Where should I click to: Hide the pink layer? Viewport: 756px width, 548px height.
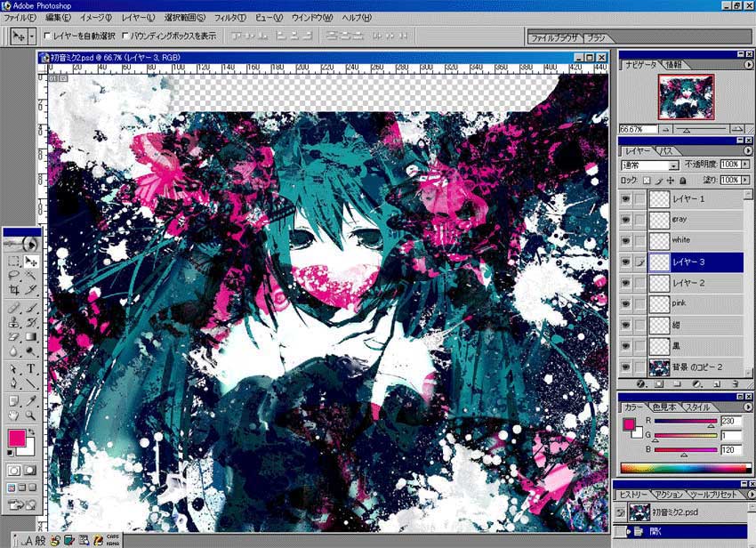(625, 304)
